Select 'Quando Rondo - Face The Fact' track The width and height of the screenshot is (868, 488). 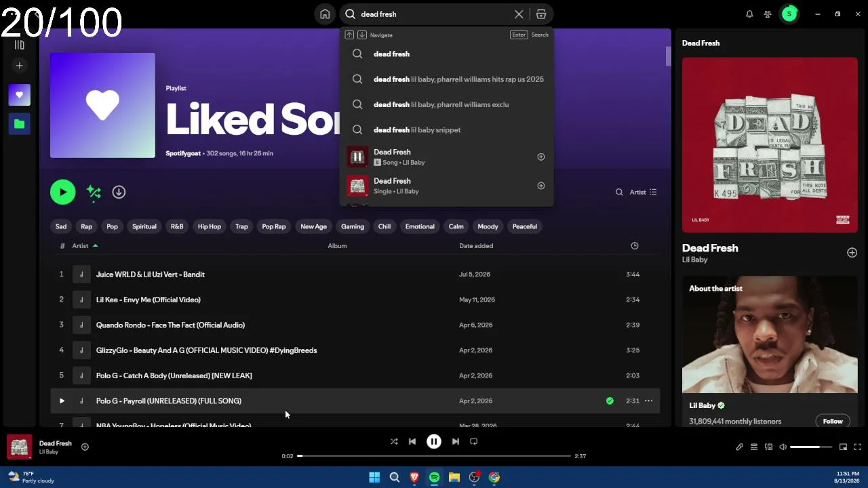(x=170, y=325)
